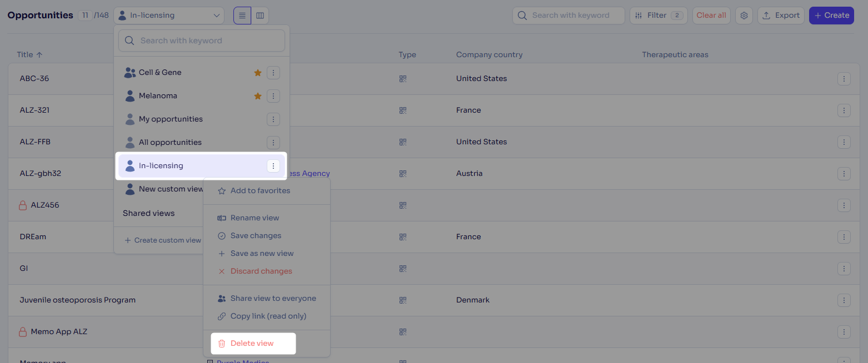Open row menu for Juvenile osteoporosis Program
This screenshot has height=363, width=868.
[x=844, y=300]
